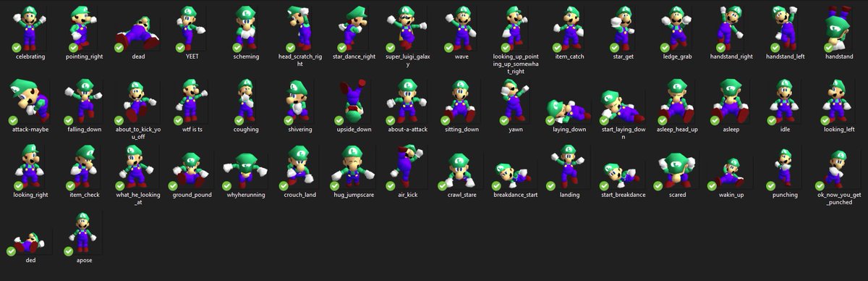Screen dimensions: 868x281
Task: Click the what_he_looking_at file thumbnail
Action: pyautogui.click(x=137, y=167)
